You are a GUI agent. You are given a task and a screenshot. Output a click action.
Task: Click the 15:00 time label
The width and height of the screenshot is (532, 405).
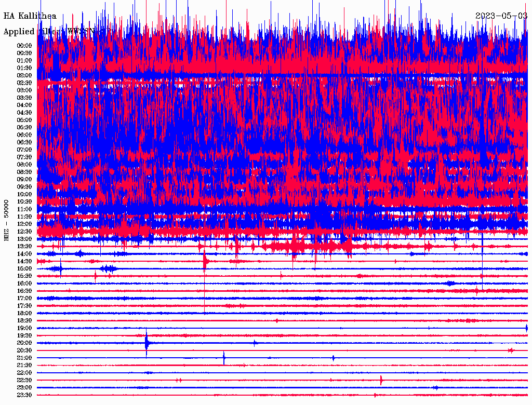point(24,269)
